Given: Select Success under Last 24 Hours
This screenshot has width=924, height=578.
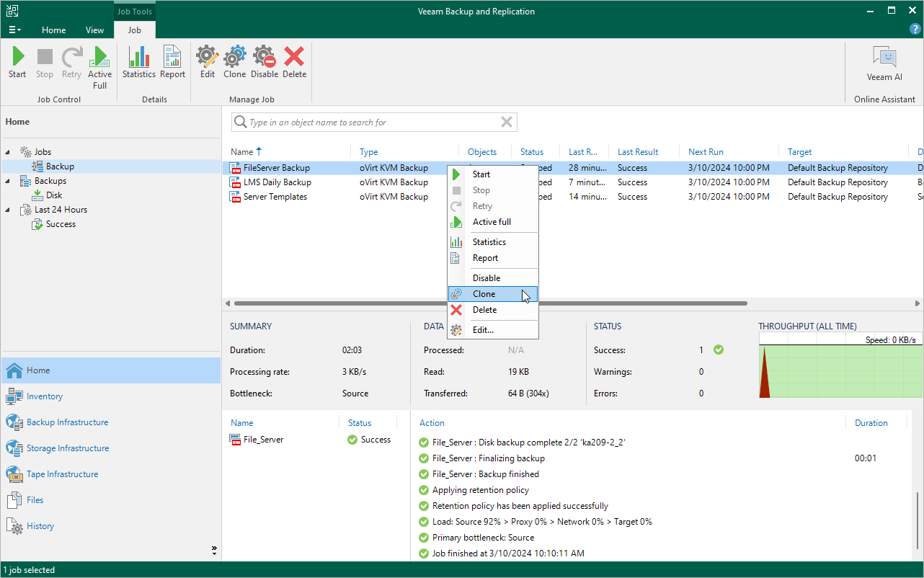Looking at the screenshot, I should (x=61, y=224).
